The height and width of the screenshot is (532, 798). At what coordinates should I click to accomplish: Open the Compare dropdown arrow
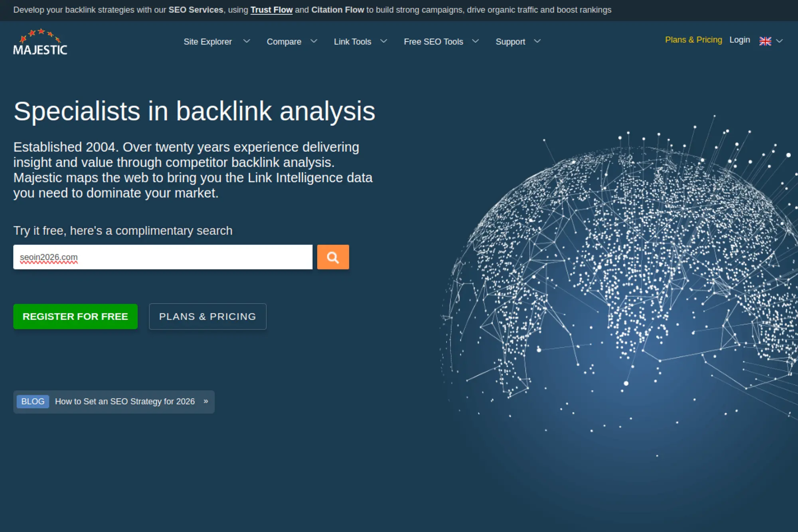(314, 41)
